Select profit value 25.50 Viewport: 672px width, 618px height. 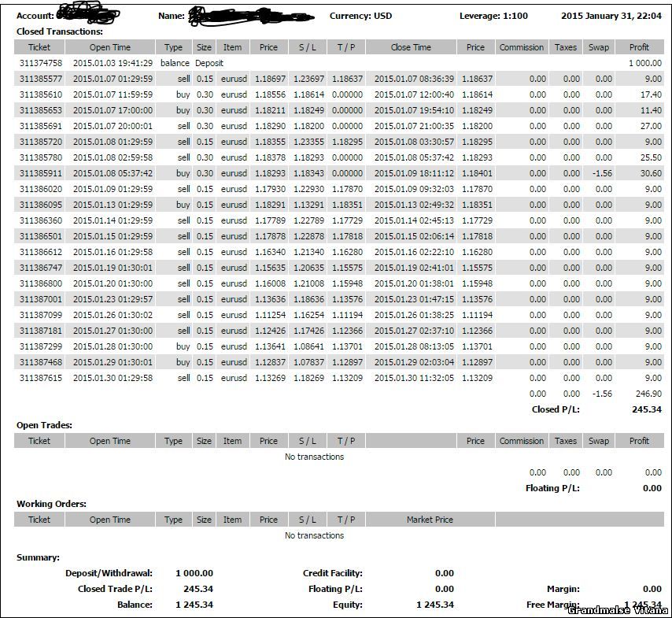pyautogui.click(x=651, y=157)
